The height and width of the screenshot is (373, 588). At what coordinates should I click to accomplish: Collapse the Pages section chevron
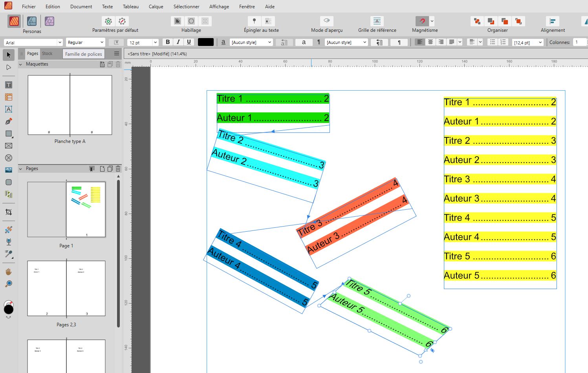click(20, 169)
